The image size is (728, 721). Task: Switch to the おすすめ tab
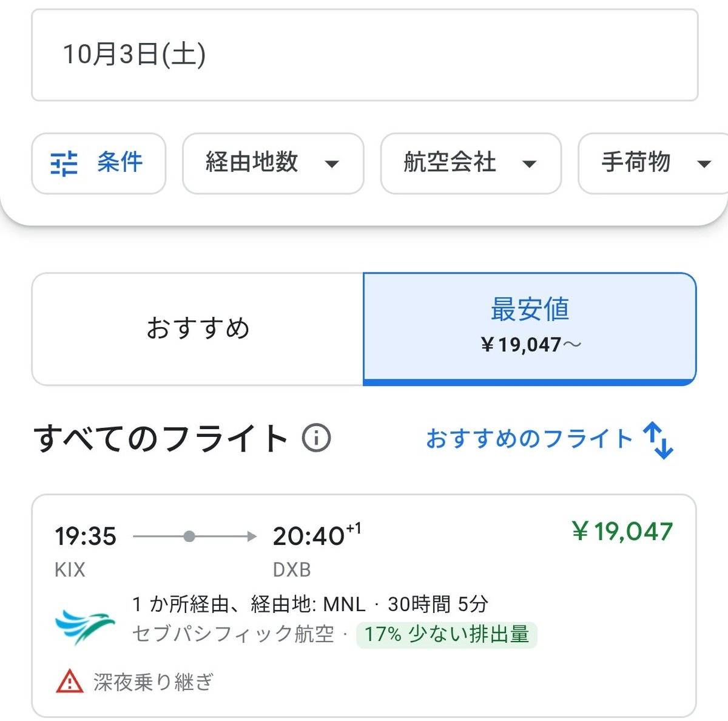coord(198,328)
